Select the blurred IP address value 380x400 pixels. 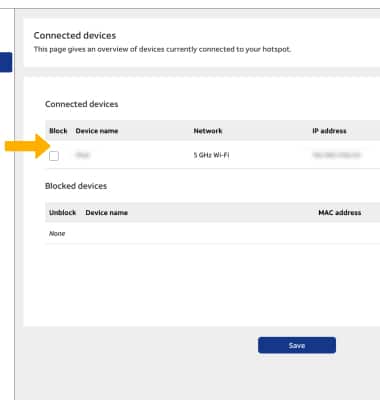pyautogui.click(x=336, y=155)
